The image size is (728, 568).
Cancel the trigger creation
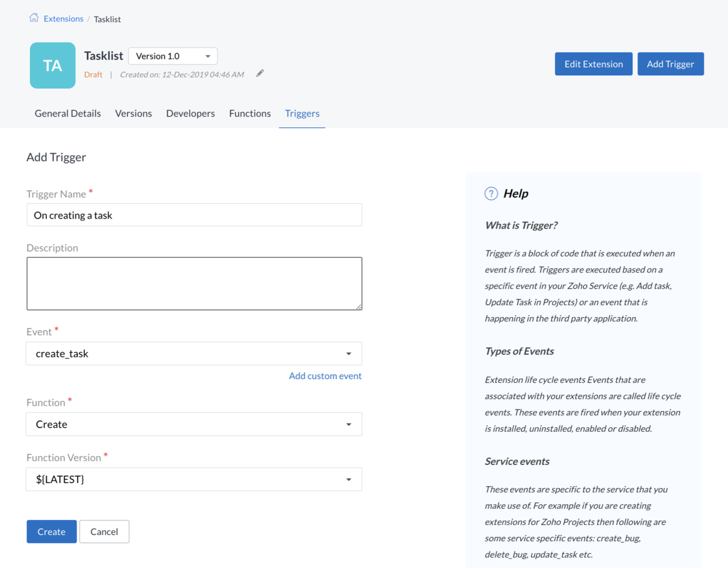pos(104,532)
